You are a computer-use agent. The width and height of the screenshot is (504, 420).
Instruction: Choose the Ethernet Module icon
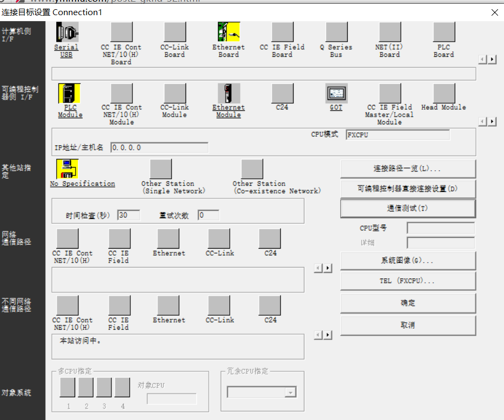(229, 94)
